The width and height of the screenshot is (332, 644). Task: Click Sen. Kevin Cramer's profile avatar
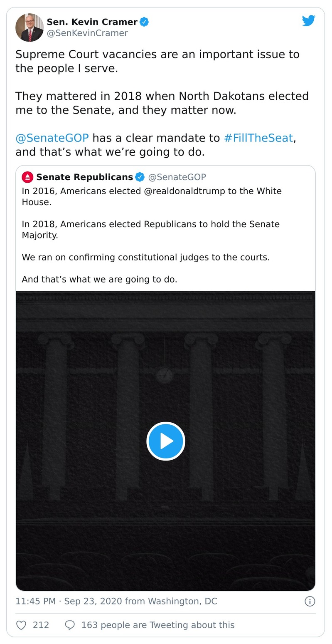pos(30,27)
